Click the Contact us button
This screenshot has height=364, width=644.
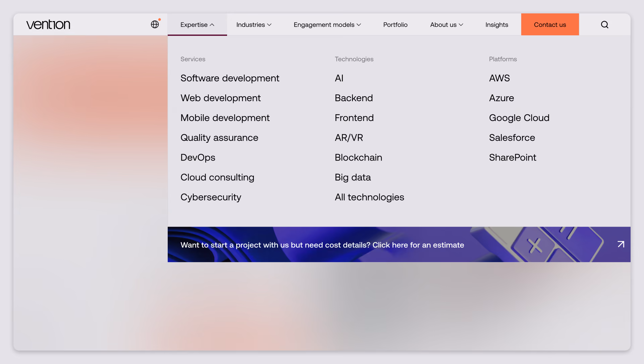pyautogui.click(x=550, y=24)
